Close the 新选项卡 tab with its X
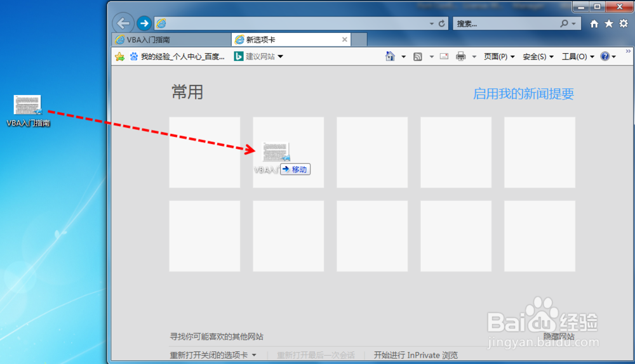Viewport: 635px width, 364px height. point(344,40)
